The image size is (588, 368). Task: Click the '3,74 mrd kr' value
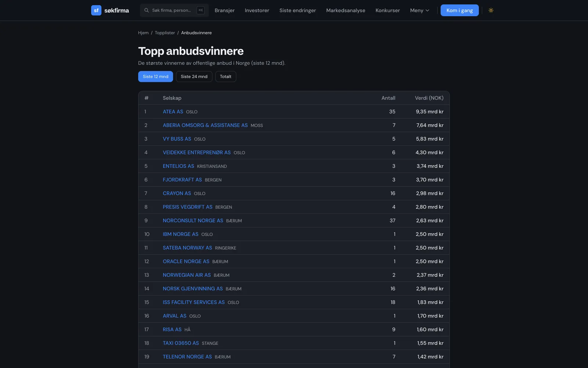pyautogui.click(x=430, y=166)
